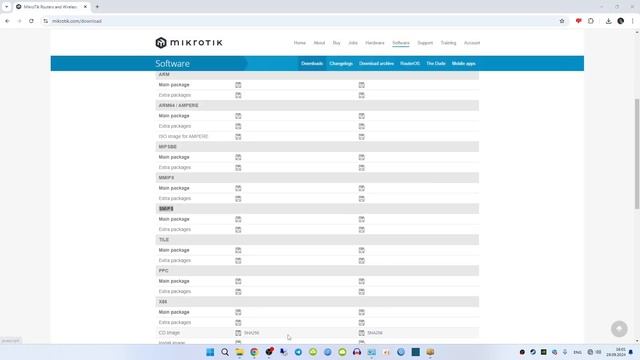Download MIPSBE Extra packages from right column
This screenshot has width=640, height=360.
[x=362, y=167]
